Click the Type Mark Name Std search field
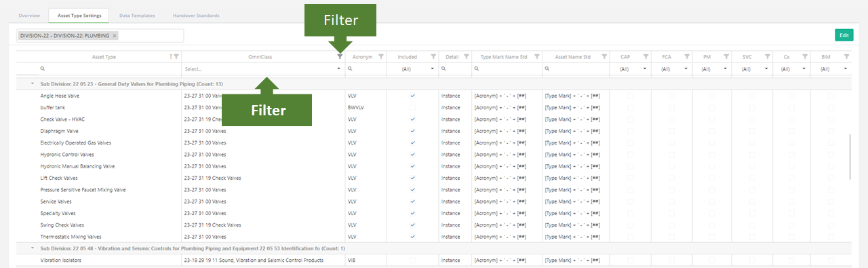Image resolution: width=868 pixels, height=268 pixels. [x=507, y=69]
